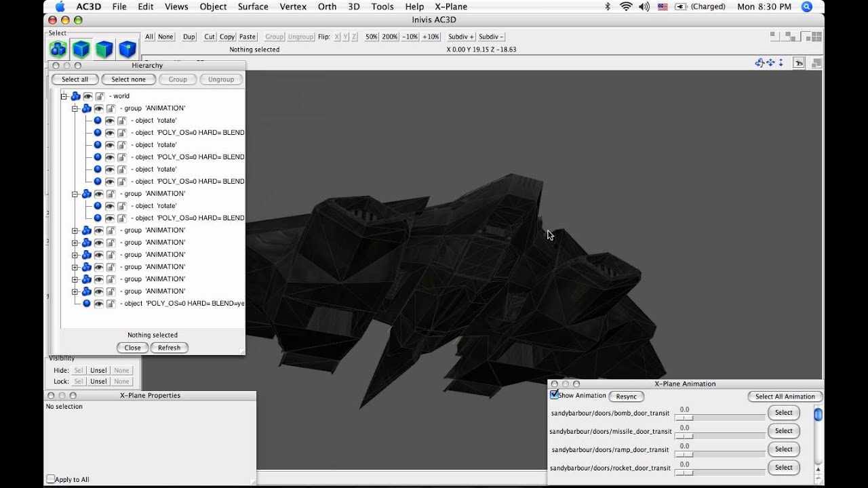
Task: Click the volume icon in menu bar
Action: pos(644,7)
